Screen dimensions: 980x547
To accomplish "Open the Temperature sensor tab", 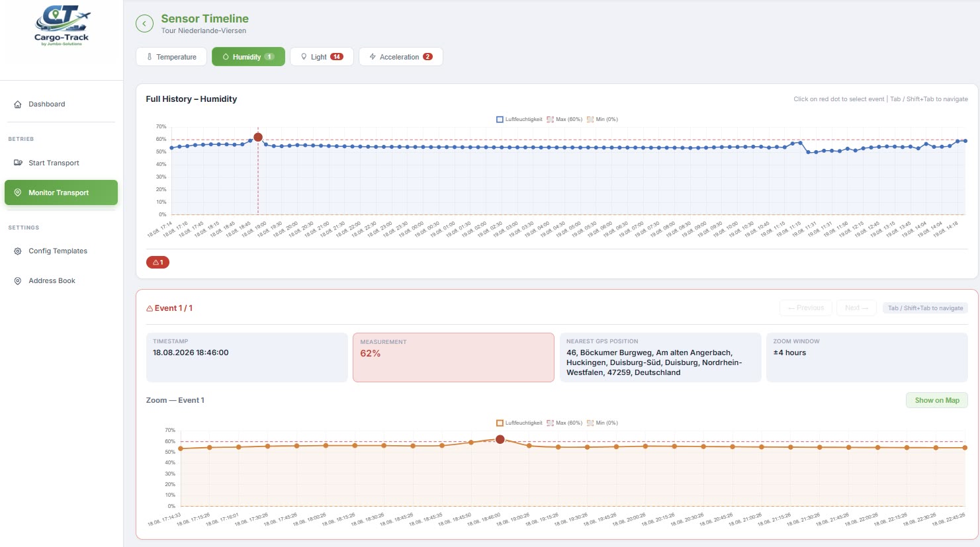I will point(171,57).
